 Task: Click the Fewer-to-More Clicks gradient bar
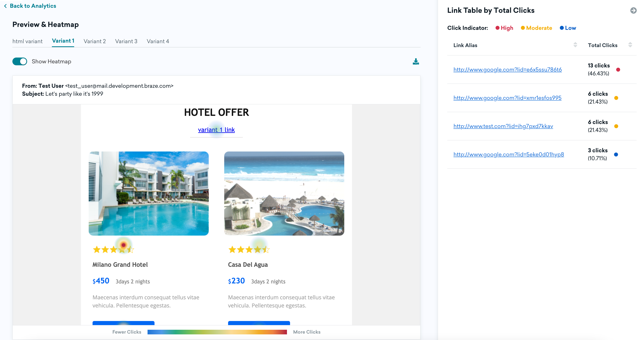point(217,332)
